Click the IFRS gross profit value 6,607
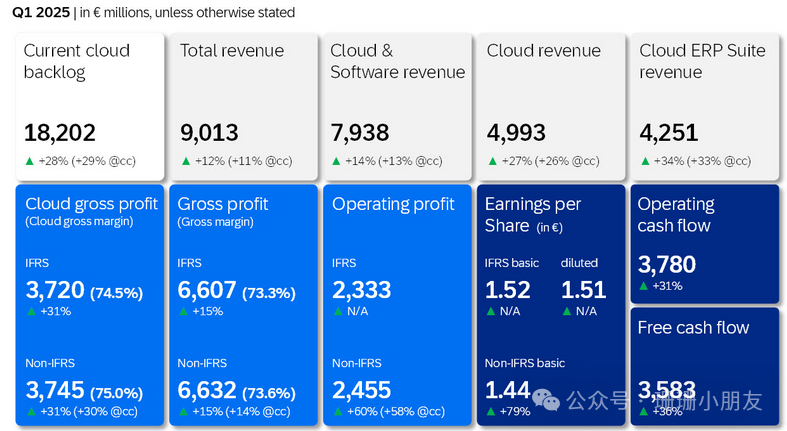The height and width of the screenshot is (431, 787). point(207,290)
